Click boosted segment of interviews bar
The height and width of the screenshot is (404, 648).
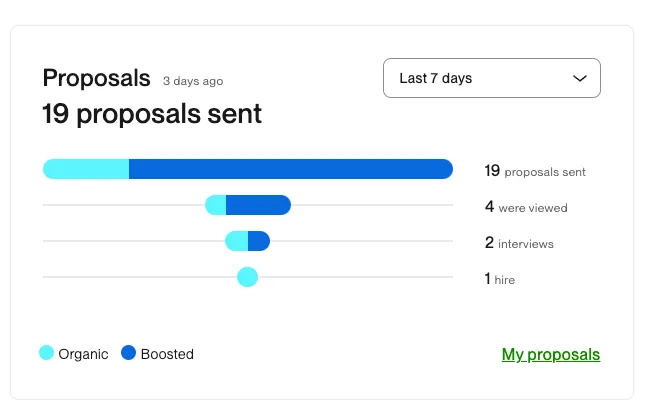(259, 241)
